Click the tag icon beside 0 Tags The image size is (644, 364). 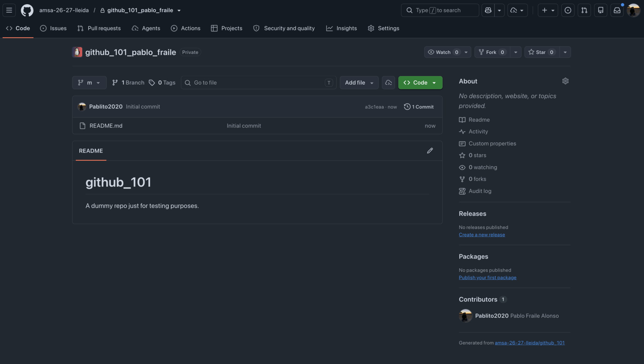[x=152, y=82]
